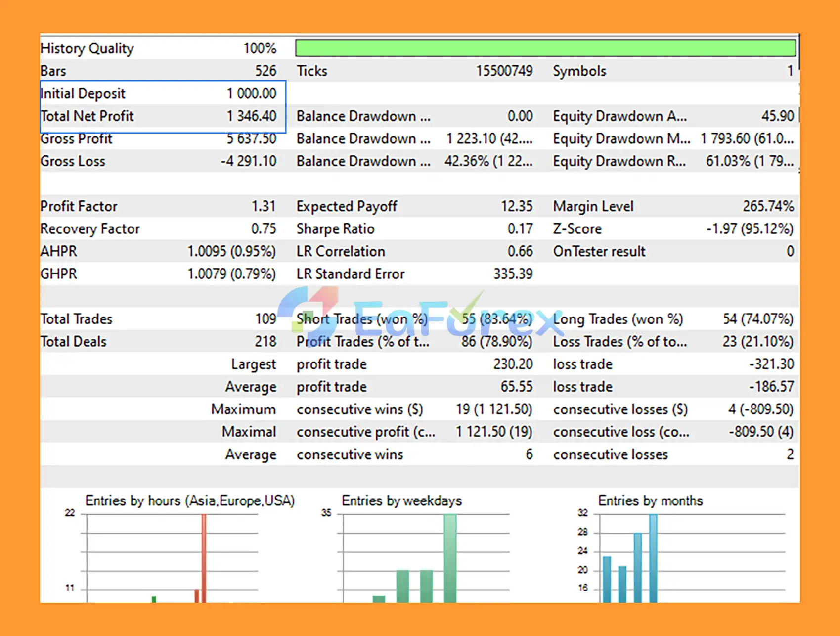The height and width of the screenshot is (636, 840).
Task: Select consecutive profit value 1 121.50 (19)
Action: pyautogui.click(x=494, y=432)
